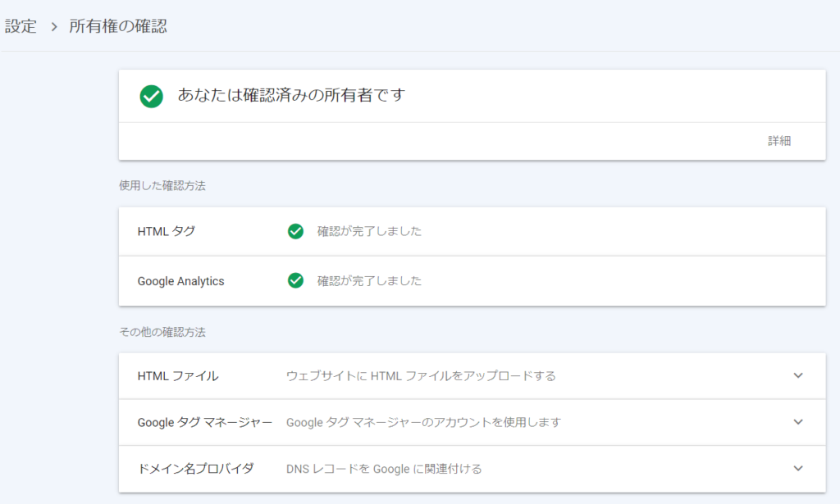Click the checkmark icon beside Google Analytics
This screenshot has height=504, width=840.
[296, 280]
